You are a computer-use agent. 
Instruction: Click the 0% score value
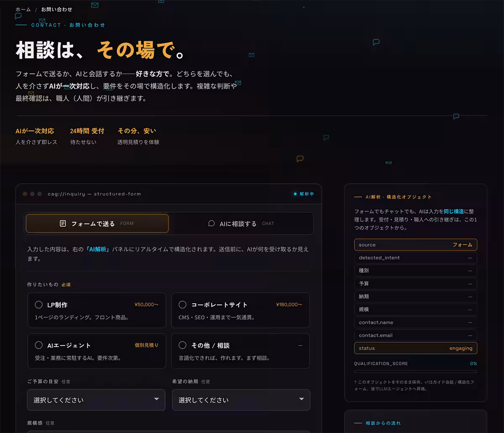tap(473, 364)
